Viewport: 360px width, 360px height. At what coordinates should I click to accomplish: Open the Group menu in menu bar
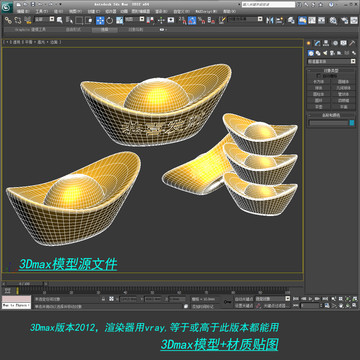click(58, 11)
